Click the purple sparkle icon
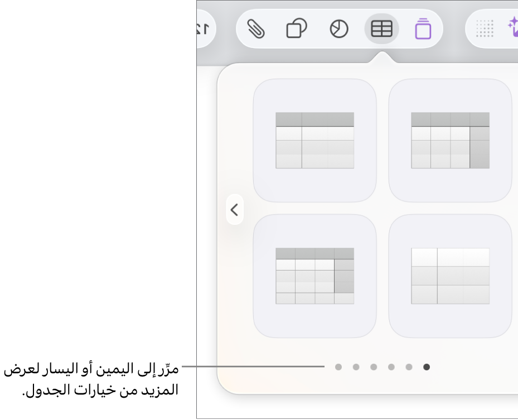The width and height of the screenshot is (518, 420). coord(513,28)
